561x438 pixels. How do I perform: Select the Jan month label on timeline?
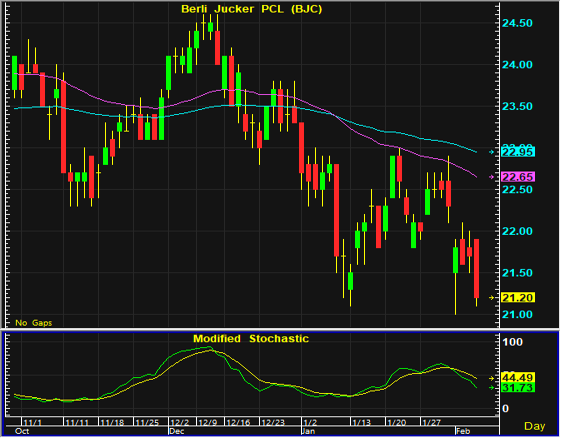click(308, 431)
